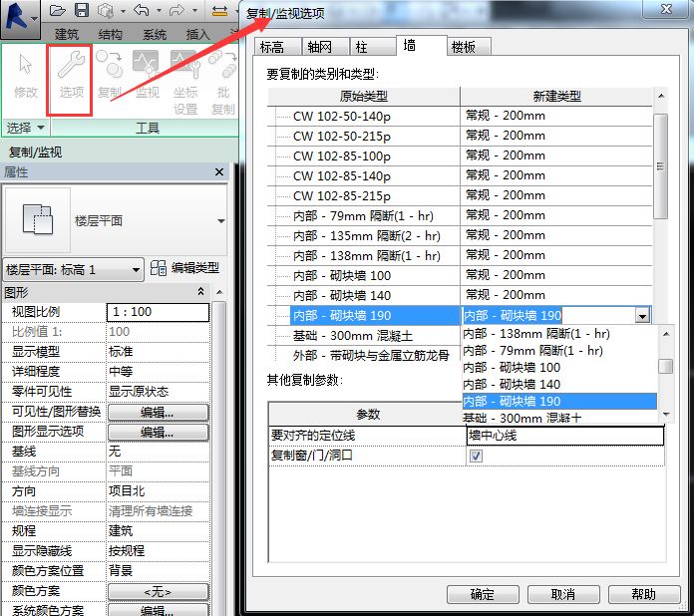The height and width of the screenshot is (616, 694).
Task: Select 内部 - 砌块墙 100 in dropdown list
Action: click(558, 367)
